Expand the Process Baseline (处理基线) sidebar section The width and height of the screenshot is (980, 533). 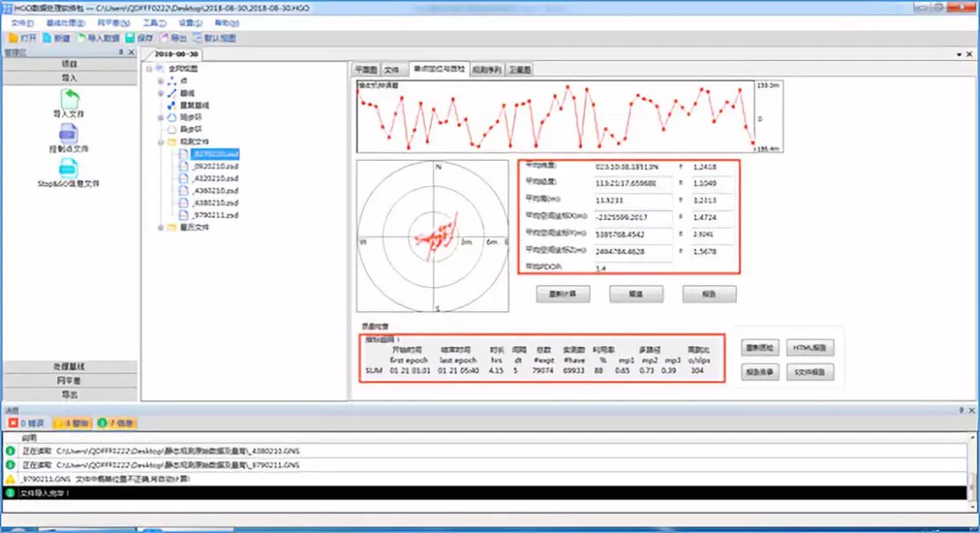point(69,367)
